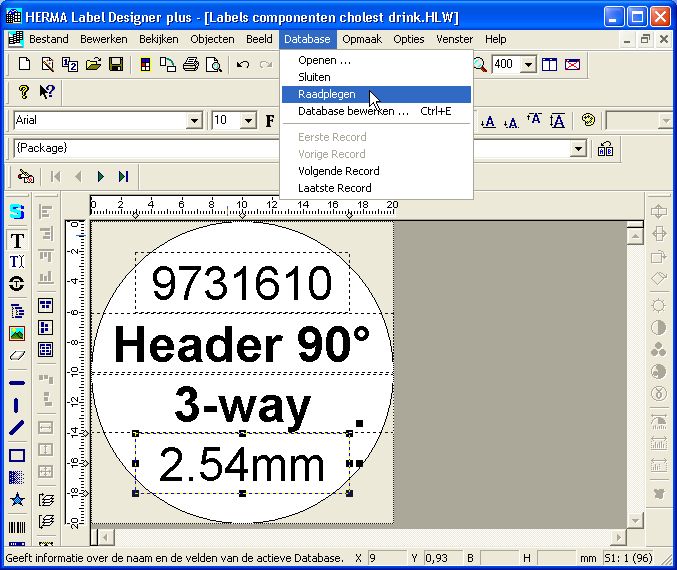Screen dimensions: 677x570
Task: Choose Raadplegen in the Database menu
Action: (327, 94)
